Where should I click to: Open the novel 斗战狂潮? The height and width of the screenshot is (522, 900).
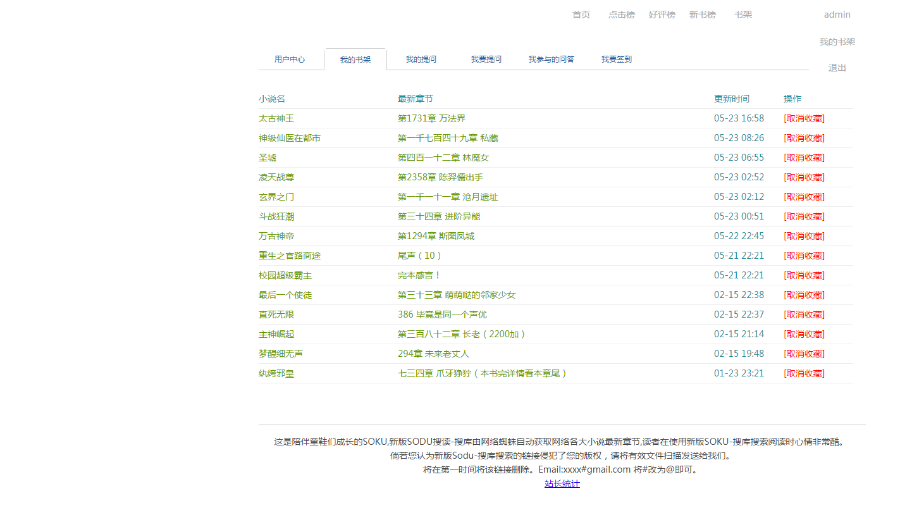(x=276, y=216)
